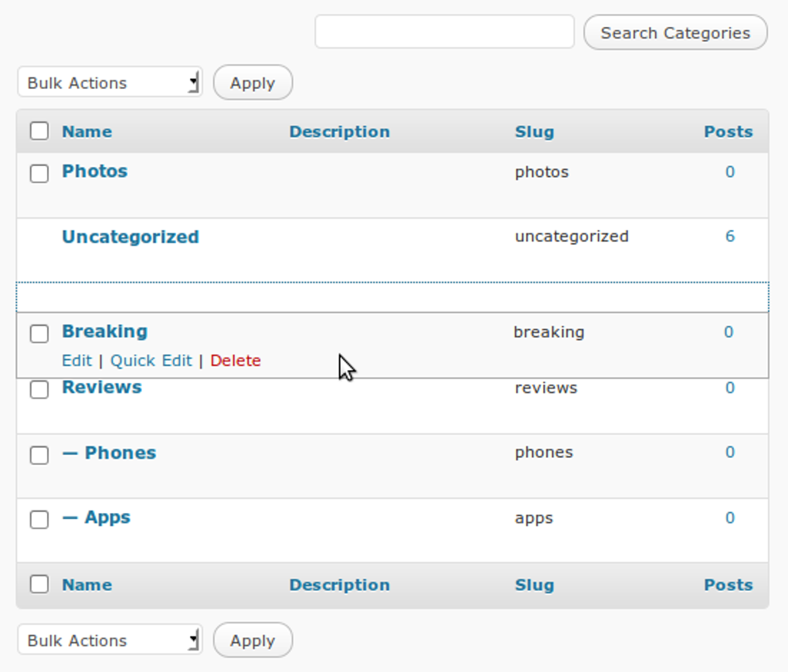Viewport: 788px width, 672px height.
Task: Open the Uncategorized category
Action: pyautogui.click(x=130, y=237)
